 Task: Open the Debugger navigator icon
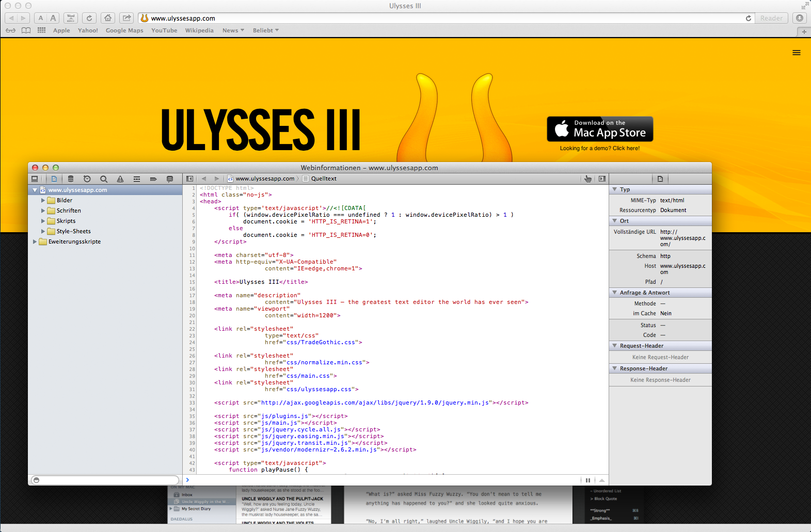[137, 179]
